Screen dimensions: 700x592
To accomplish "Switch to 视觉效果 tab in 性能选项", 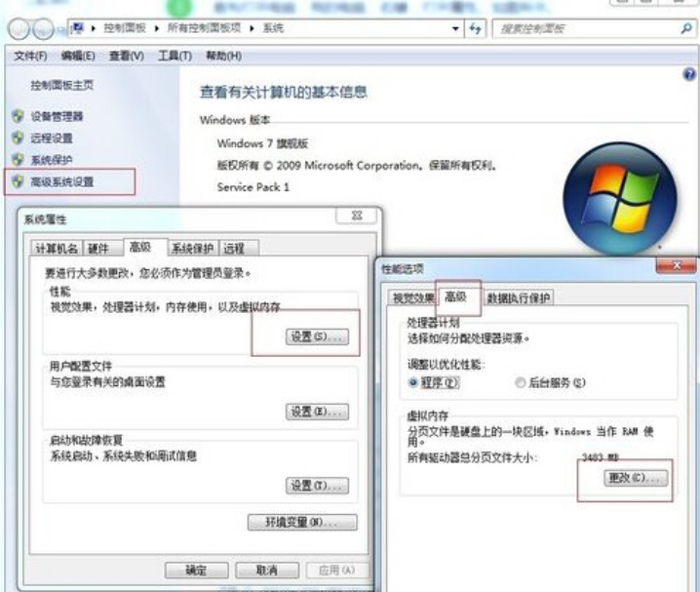I will pos(412,297).
